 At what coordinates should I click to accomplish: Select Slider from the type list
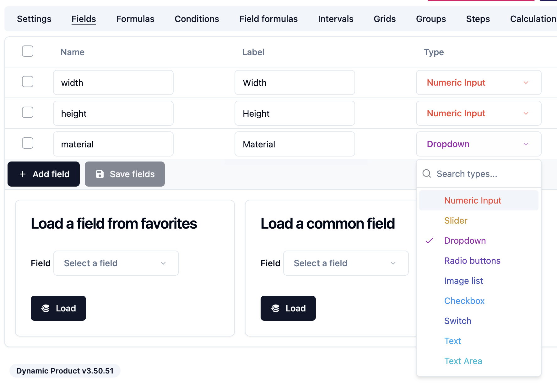coord(456,220)
